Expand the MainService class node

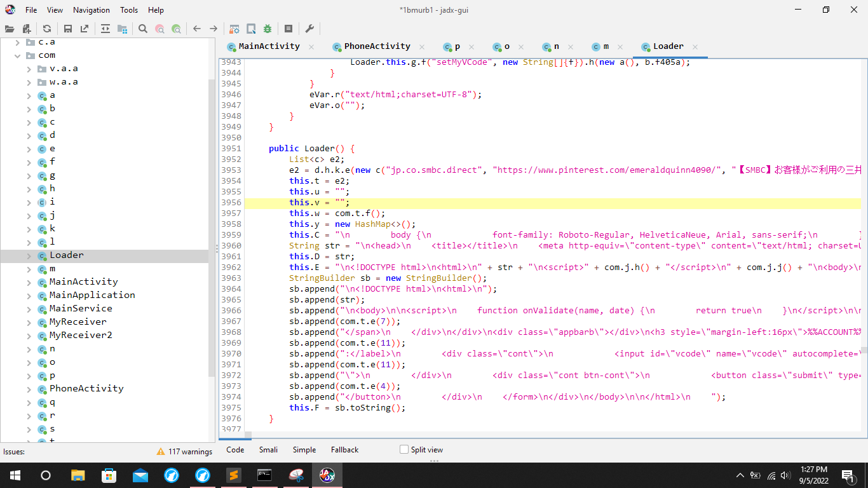pos(29,309)
